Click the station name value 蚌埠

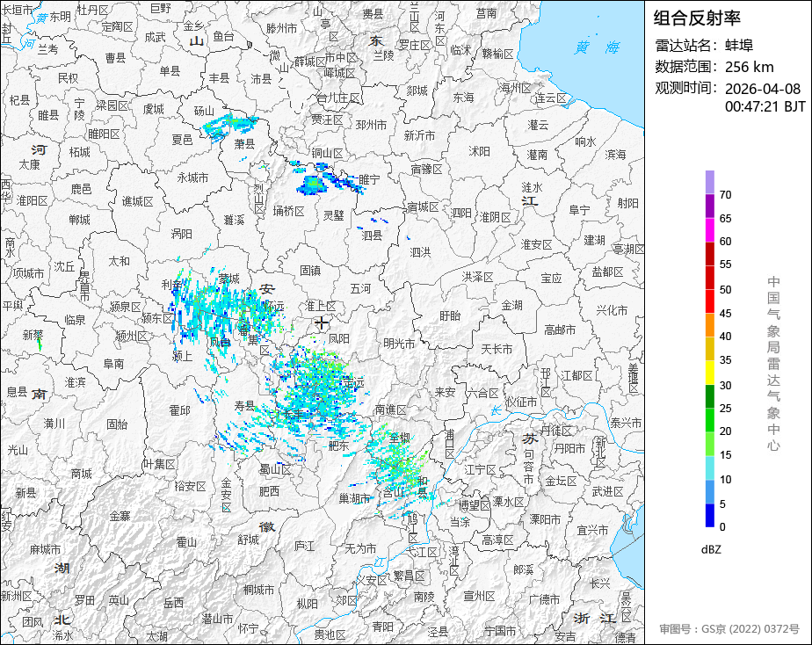point(739,46)
